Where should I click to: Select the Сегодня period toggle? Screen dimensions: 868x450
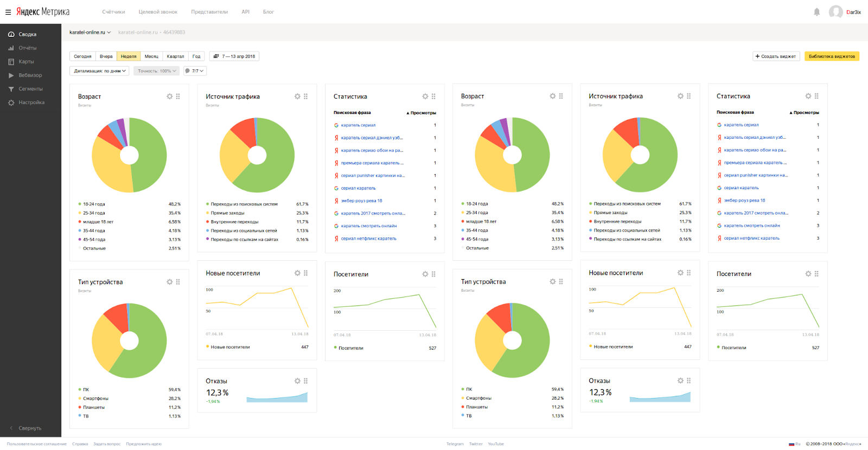82,56
